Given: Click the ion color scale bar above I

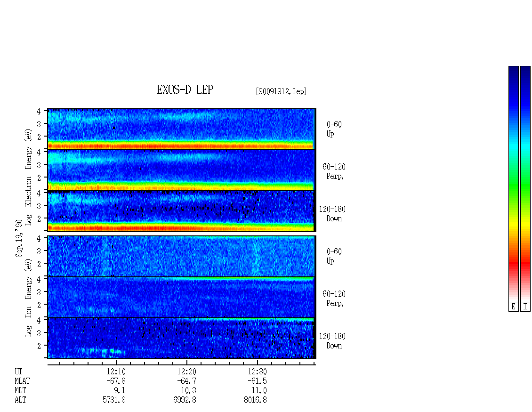Looking at the screenshot, I should [525, 184].
